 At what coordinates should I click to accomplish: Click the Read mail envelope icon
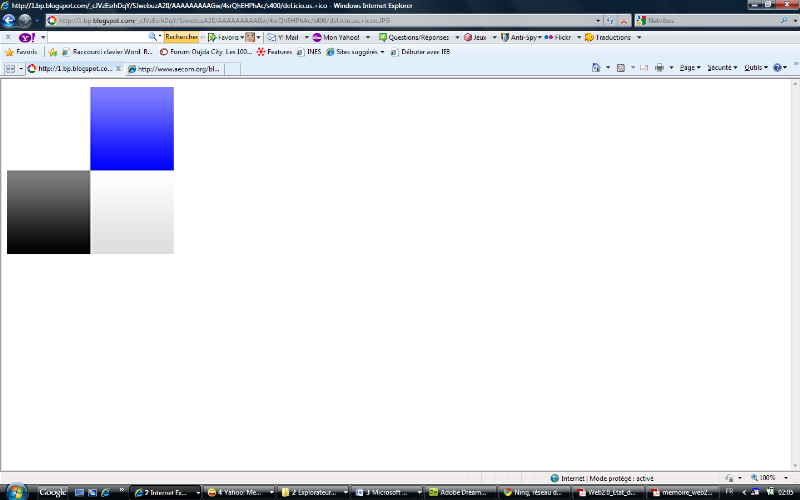644,67
